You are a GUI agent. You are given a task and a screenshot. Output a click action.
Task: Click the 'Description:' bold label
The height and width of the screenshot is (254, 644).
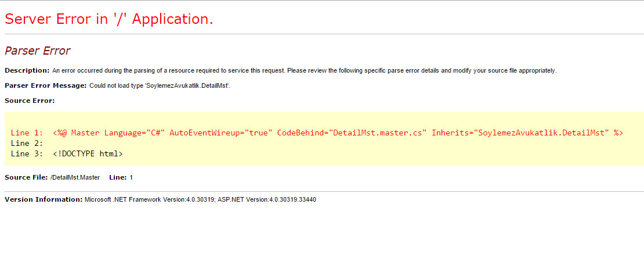coord(27,70)
